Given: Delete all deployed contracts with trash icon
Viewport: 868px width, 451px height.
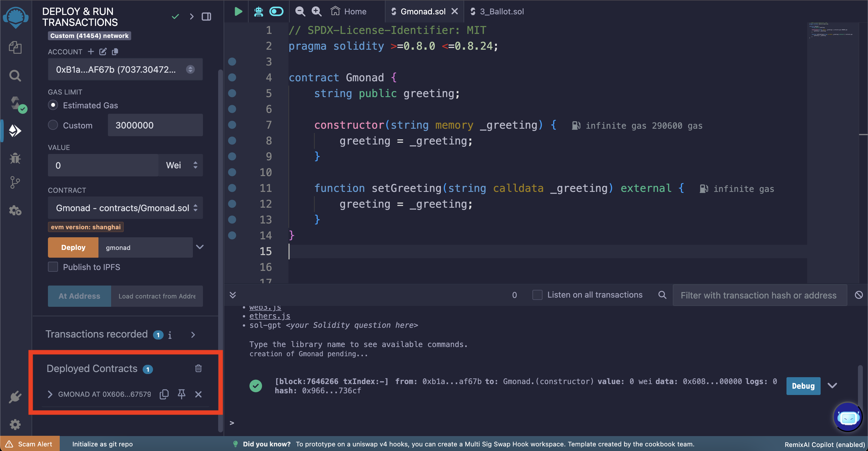Looking at the screenshot, I should click(198, 368).
